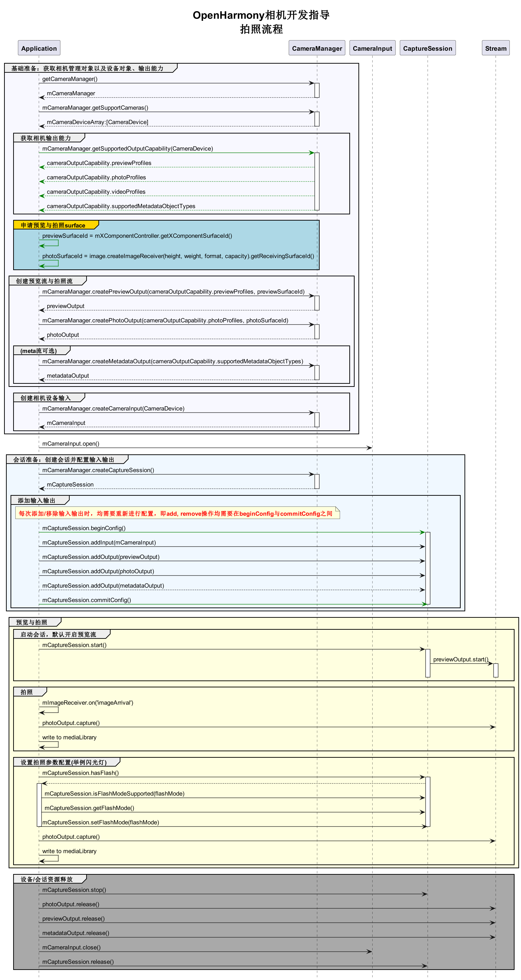Click 'metadataOutput.release()' message
The width and height of the screenshot is (521, 980).
75,934
